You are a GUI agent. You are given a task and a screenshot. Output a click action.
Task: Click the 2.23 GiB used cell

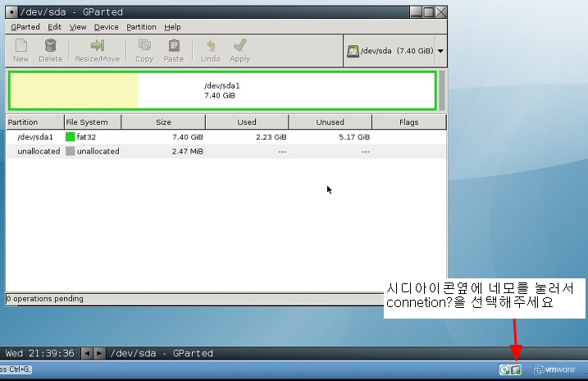[x=271, y=137]
